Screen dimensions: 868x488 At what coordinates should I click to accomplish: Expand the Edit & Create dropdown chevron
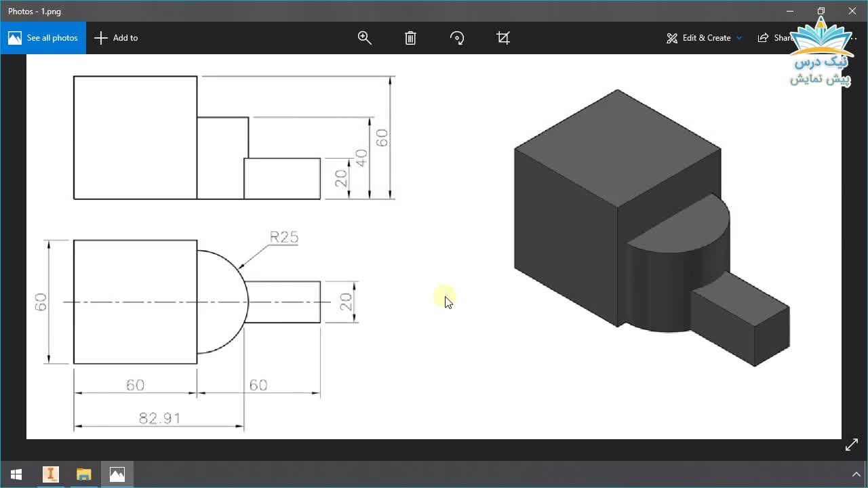(x=739, y=38)
